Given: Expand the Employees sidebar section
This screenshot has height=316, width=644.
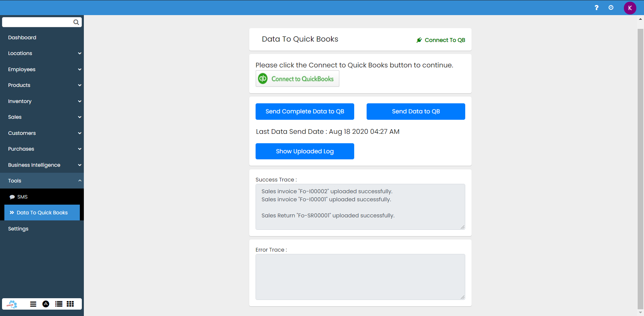Looking at the screenshot, I should pyautogui.click(x=42, y=69).
